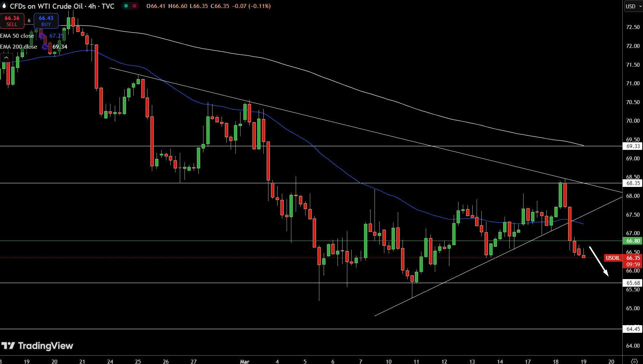Screen dimensions: 643x364
Task: Click the low price value L66.35
Action: click(199, 6)
